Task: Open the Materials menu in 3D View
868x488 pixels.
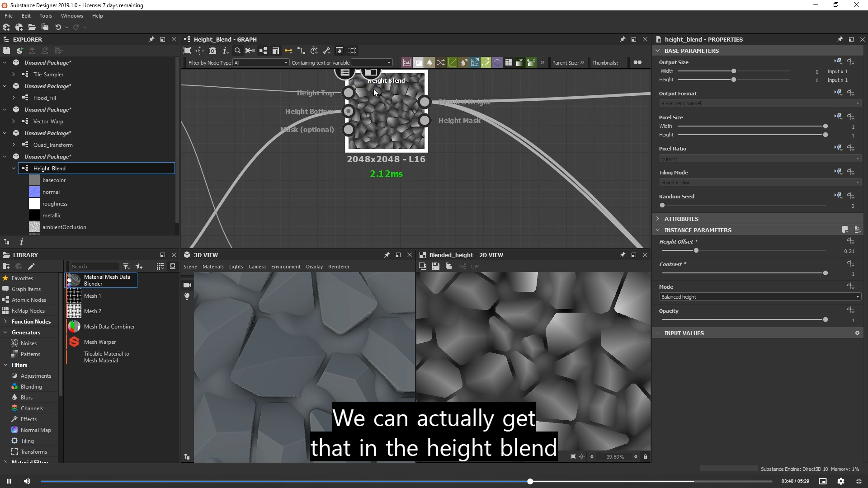Action: tap(213, 267)
